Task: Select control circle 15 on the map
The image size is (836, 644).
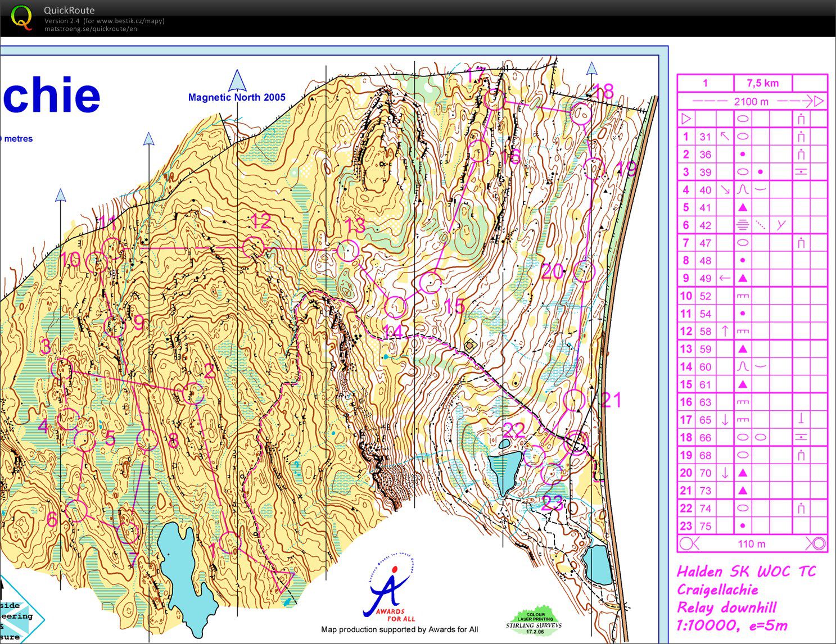Action: 431,283
